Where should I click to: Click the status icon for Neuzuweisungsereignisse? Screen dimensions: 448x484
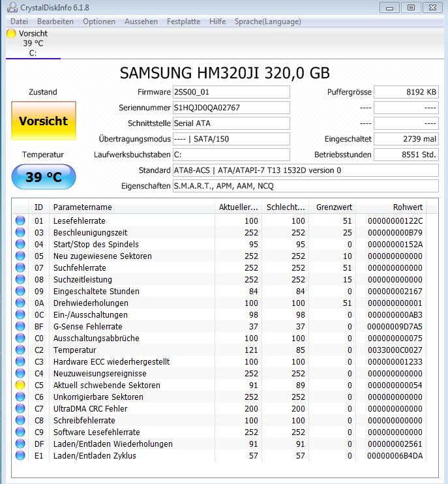pos(20,373)
